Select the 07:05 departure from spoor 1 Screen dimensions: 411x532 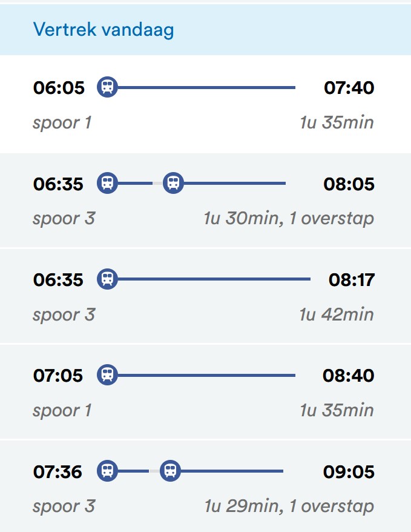(58, 376)
